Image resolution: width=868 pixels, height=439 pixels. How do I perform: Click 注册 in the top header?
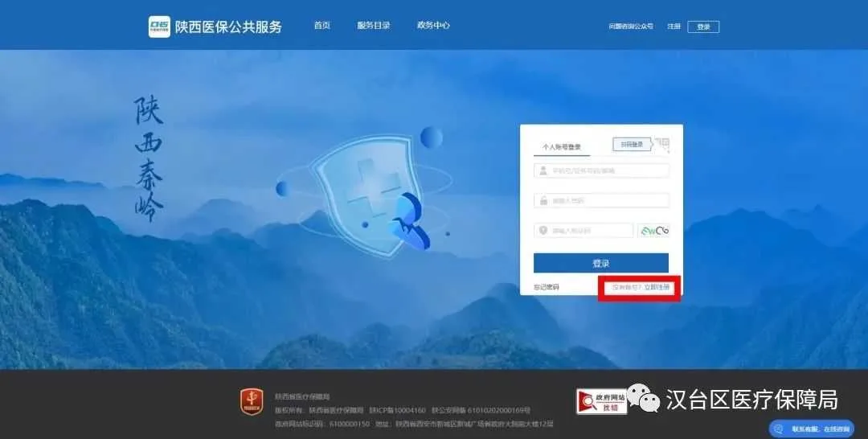[674, 27]
